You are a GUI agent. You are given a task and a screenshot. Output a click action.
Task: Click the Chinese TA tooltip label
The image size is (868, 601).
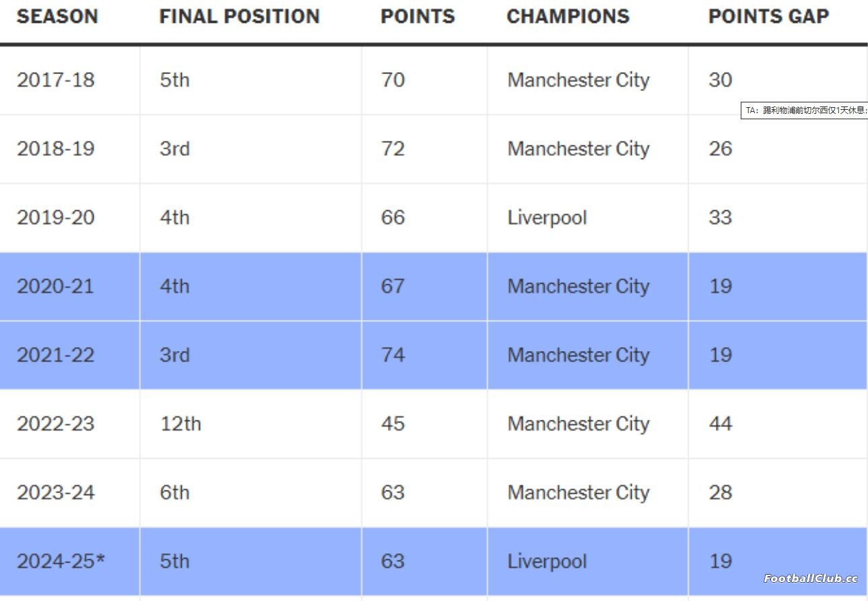click(804, 110)
